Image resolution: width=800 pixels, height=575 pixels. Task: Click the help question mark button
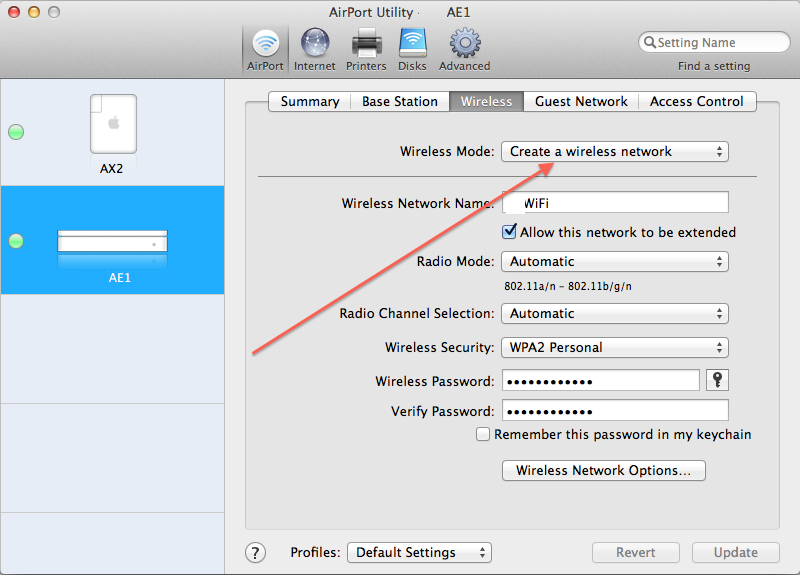256,553
